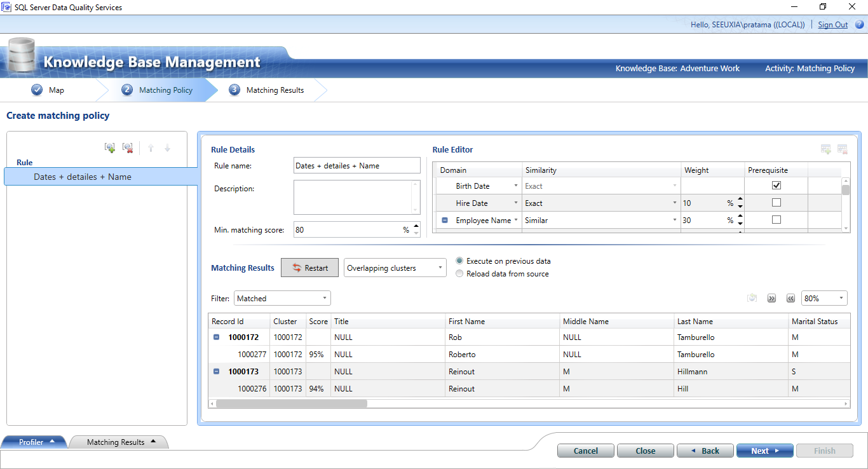Select Reload data from source option
This screenshot has width=868, height=469.
click(460, 274)
